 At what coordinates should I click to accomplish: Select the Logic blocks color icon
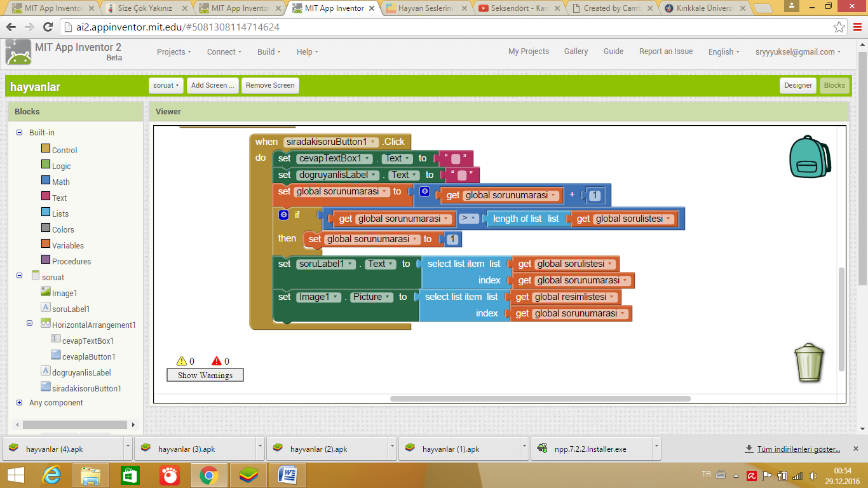tap(45, 165)
